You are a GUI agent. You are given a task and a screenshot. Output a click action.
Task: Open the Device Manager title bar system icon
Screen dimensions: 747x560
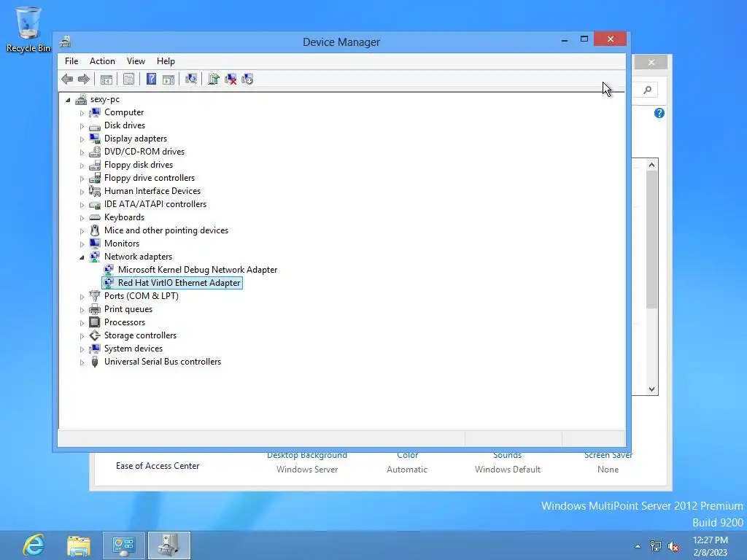tap(65, 42)
